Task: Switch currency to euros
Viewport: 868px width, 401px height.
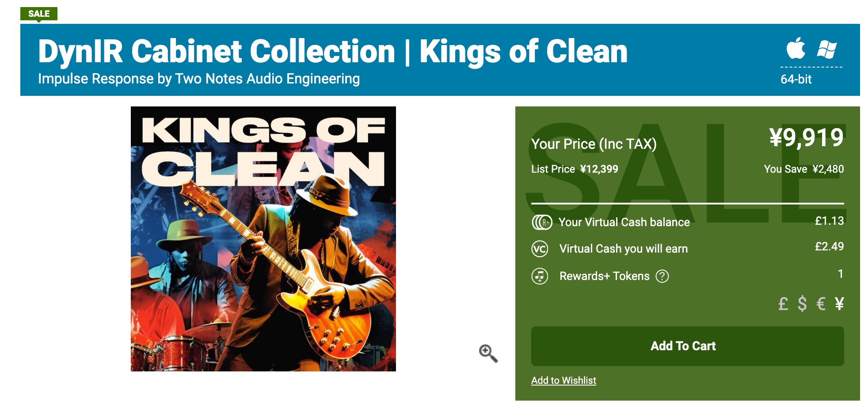Action: [x=821, y=304]
